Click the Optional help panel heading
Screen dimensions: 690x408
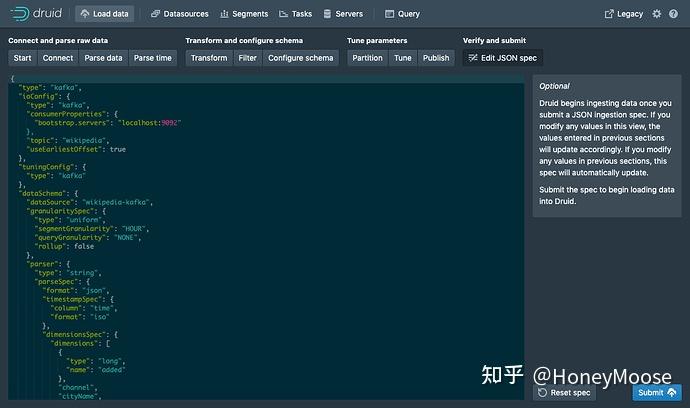click(554, 86)
